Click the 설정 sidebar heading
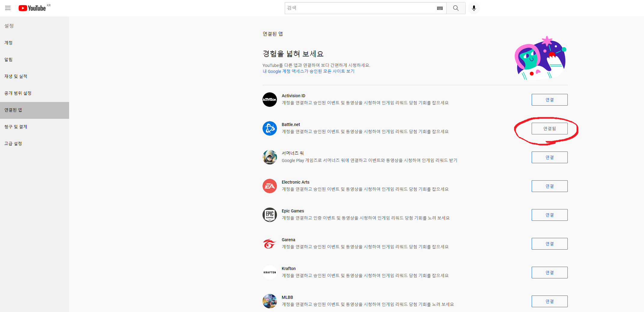The height and width of the screenshot is (312, 644). pos(9,26)
